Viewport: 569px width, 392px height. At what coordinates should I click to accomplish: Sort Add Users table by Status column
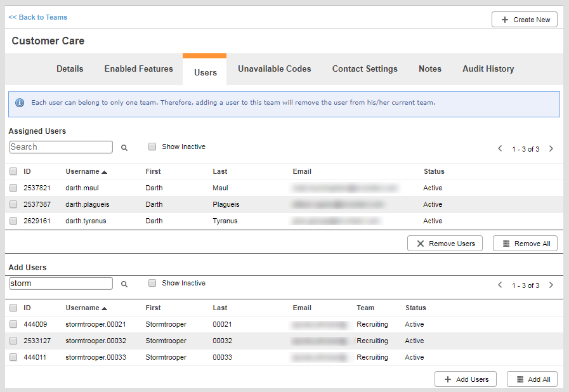[x=415, y=308]
